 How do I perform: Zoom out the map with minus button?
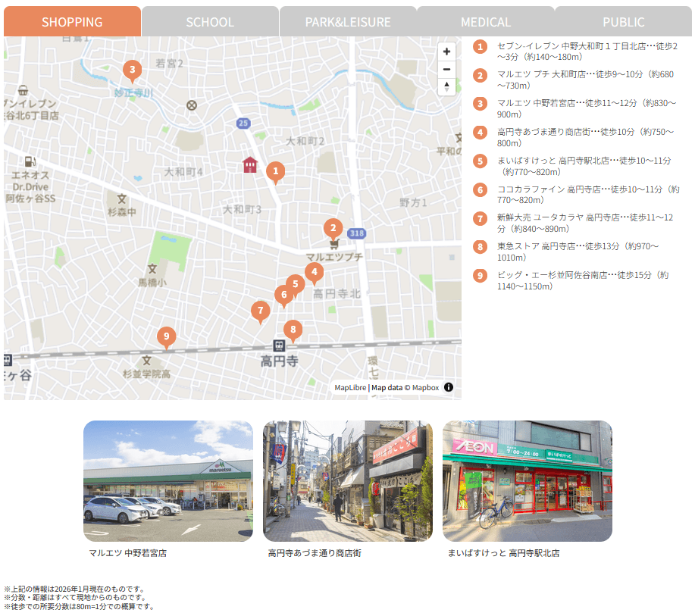pyautogui.click(x=447, y=70)
